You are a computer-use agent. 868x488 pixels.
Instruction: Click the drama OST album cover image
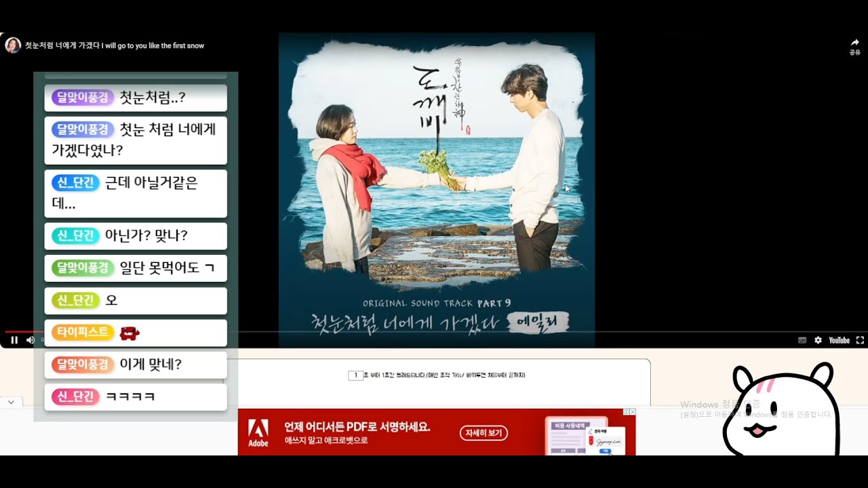(x=437, y=190)
